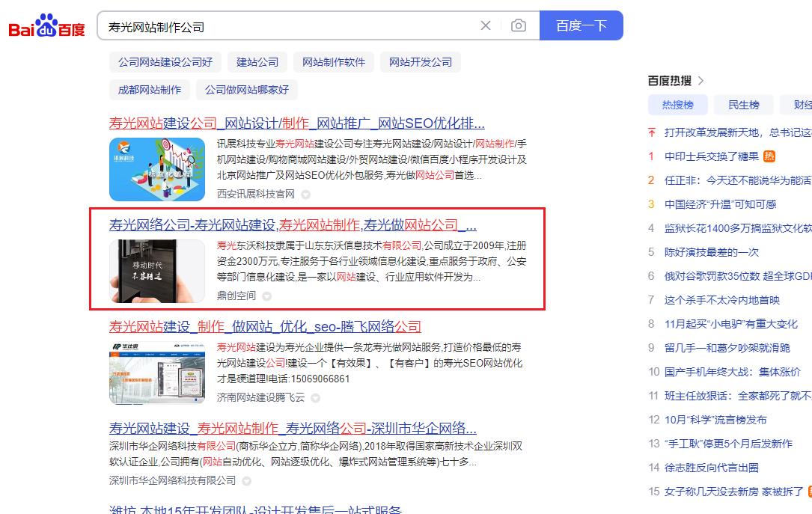Open hot search 俄对谷歌罚款35位数
The height and width of the screenshot is (514, 812).
click(738, 276)
